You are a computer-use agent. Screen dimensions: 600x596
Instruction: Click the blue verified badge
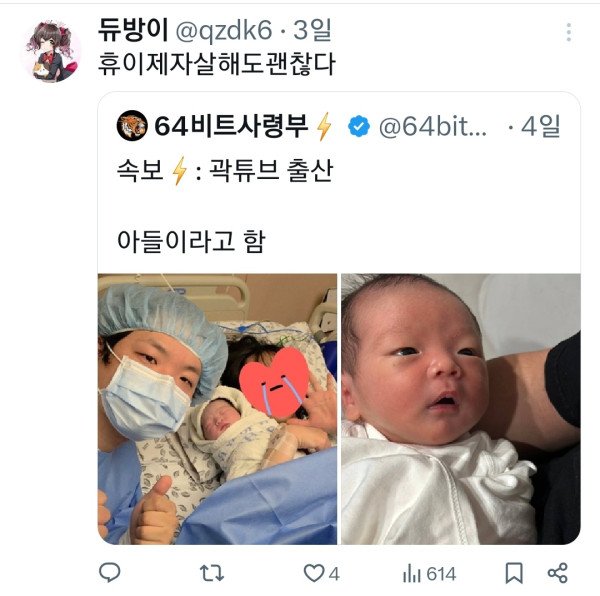359,126
